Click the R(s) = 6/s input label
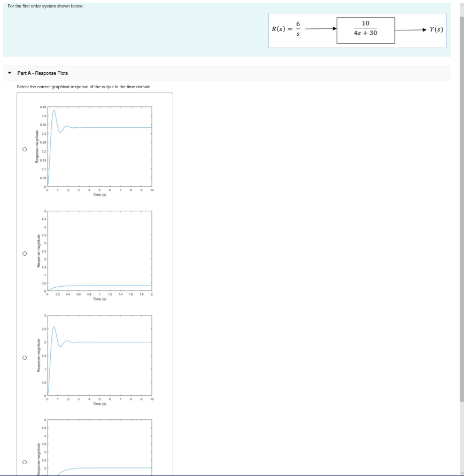This screenshot has height=476, width=464. (287, 28)
